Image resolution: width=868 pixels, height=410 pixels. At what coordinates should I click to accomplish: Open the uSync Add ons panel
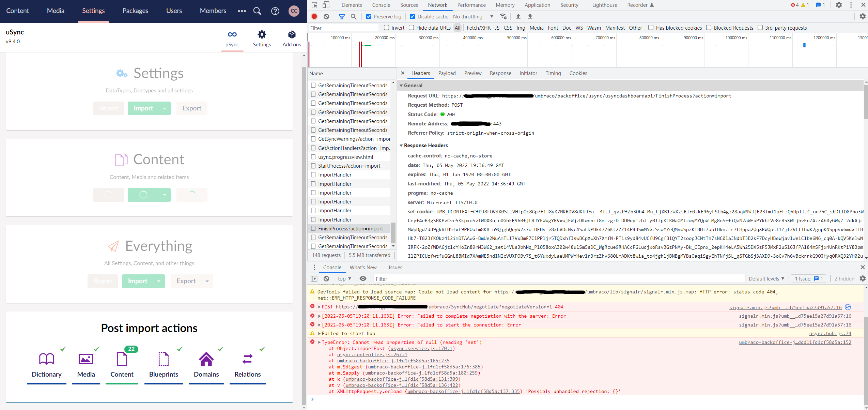click(292, 37)
